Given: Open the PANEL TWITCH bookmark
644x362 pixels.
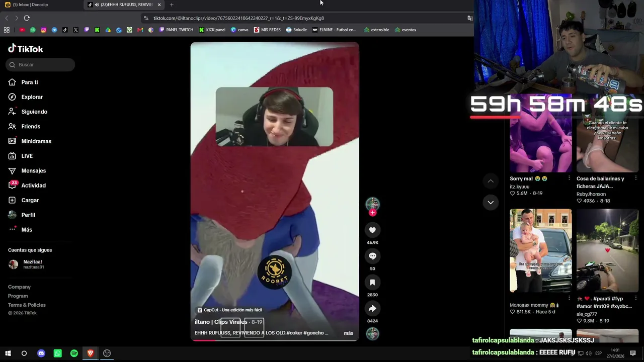Looking at the screenshot, I should (x=176, y=30).
